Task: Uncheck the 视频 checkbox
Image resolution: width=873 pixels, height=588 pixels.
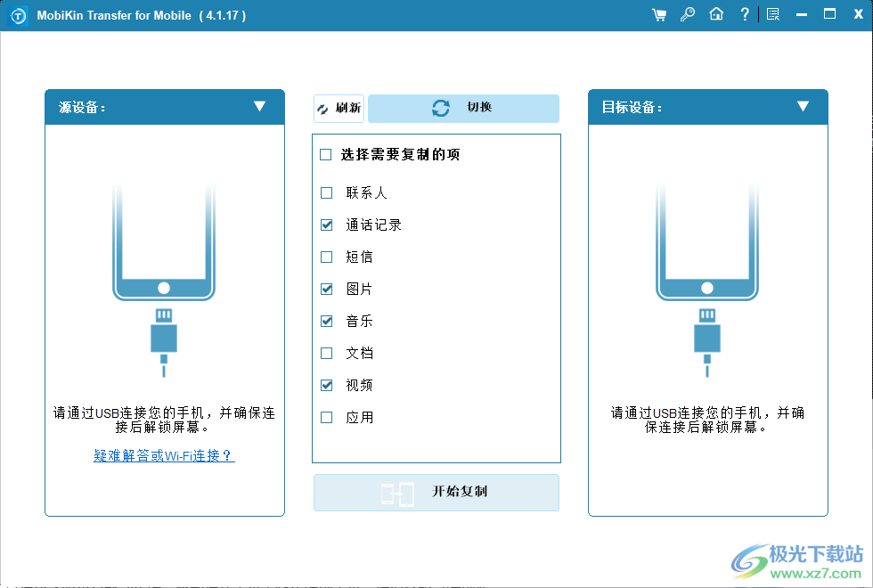Action: (326, 385)
